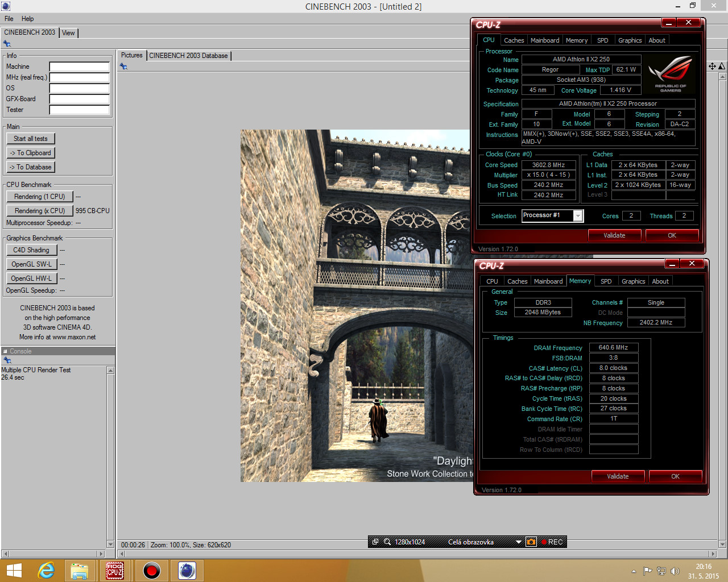Switch to the View tab
This screenshot has height=582, width=728.
click(68, 33)
